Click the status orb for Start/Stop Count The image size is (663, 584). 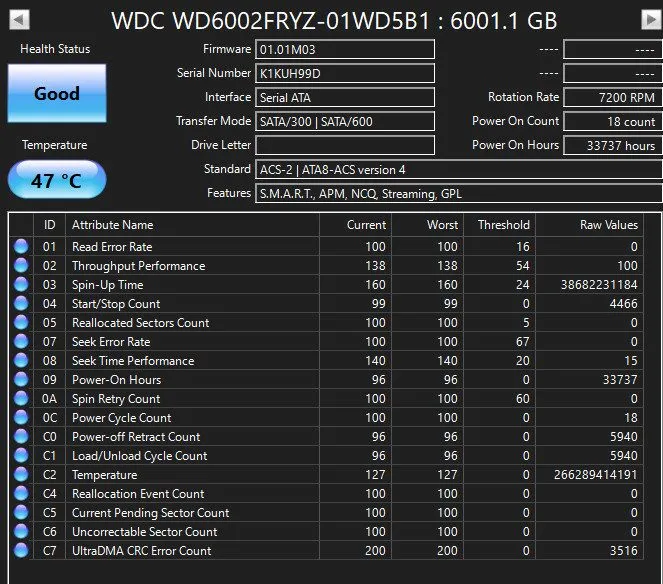pyautogui.click(x=21, y=303)
